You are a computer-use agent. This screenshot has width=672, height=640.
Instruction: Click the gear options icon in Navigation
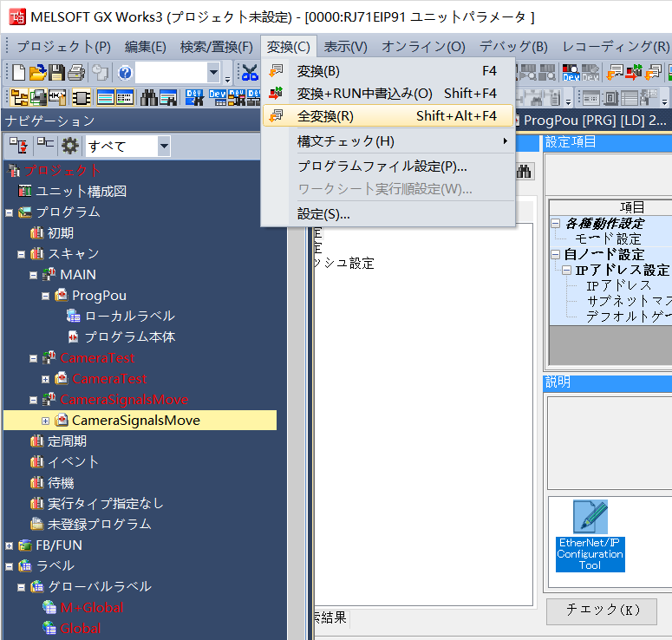tap(70, 146)
